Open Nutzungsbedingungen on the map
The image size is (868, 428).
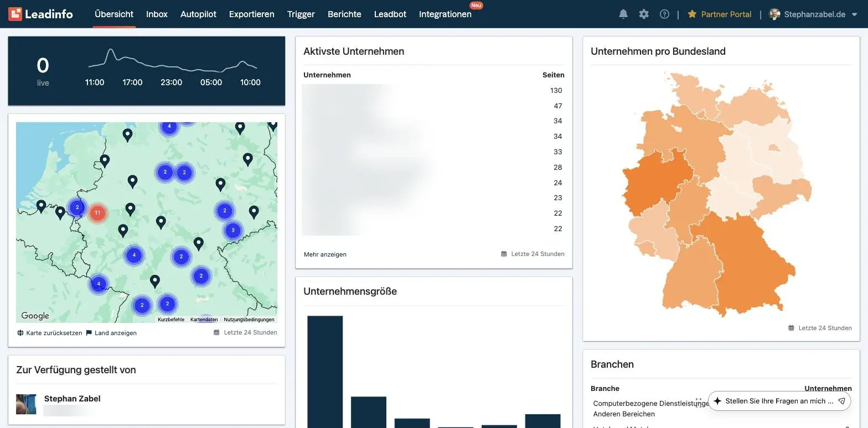[249, 320]
